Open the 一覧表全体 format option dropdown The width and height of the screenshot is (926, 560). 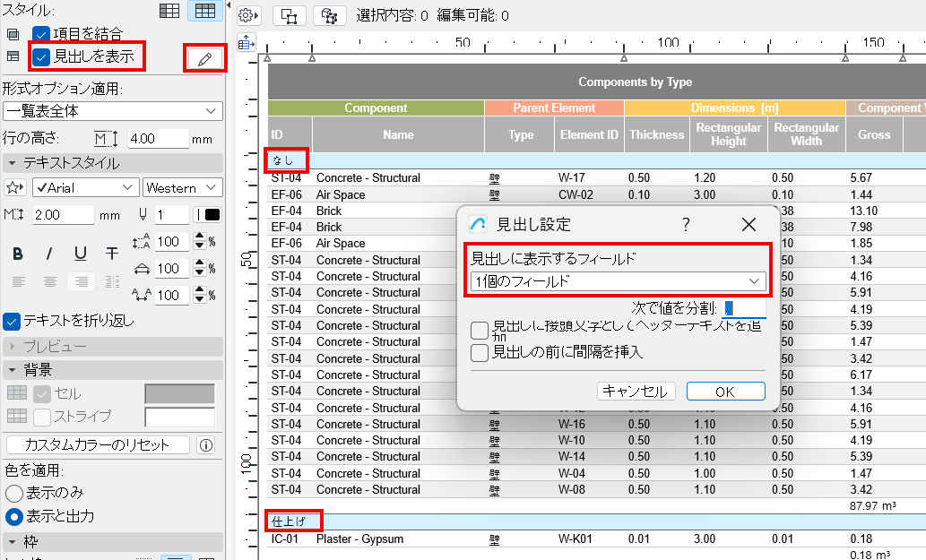[112, 111]
